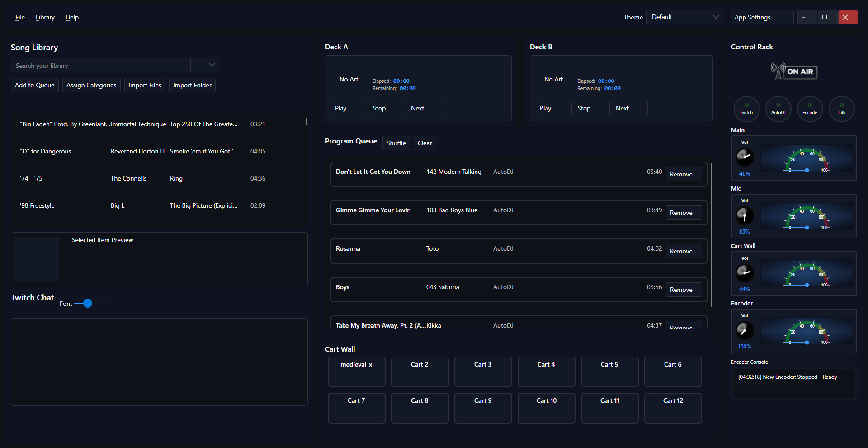
Task: Toggle the Twitch round button
Action: tap(746, 109)
